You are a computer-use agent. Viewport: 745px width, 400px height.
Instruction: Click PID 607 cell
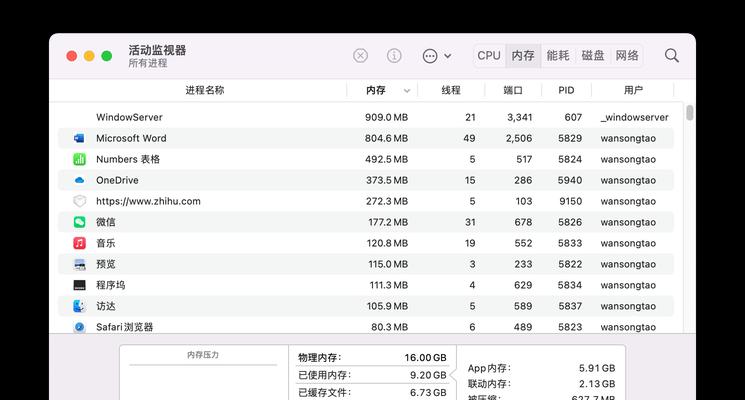pos(573,117)
